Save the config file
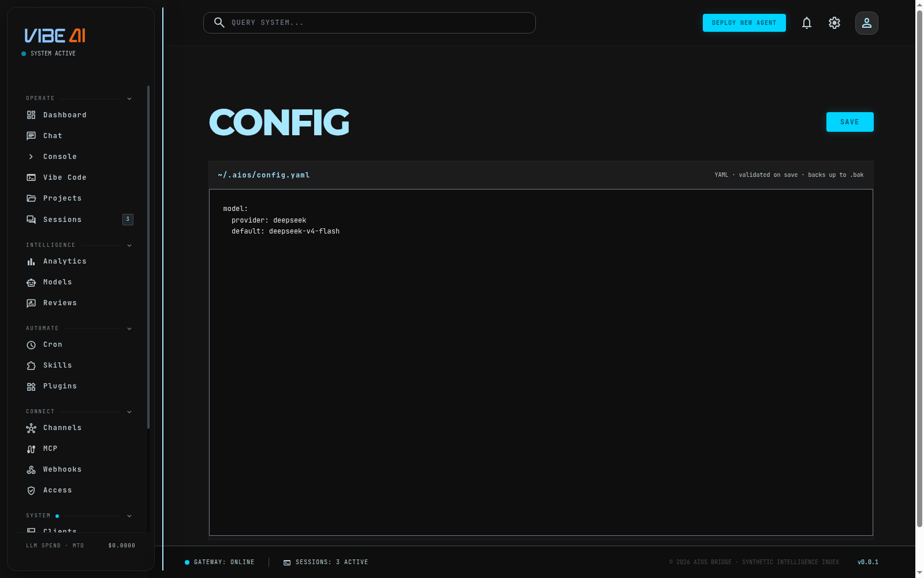The width and height of the screenshot is (924, 578). click(x=850, y=122)
